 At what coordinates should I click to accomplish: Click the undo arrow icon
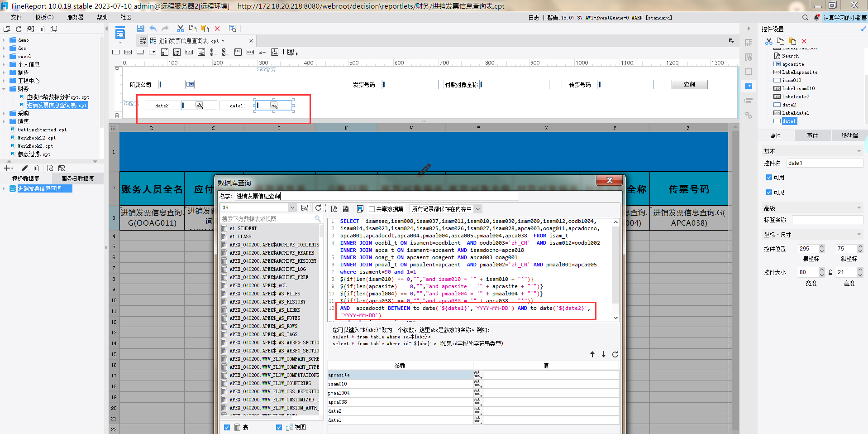click(153, 29)
